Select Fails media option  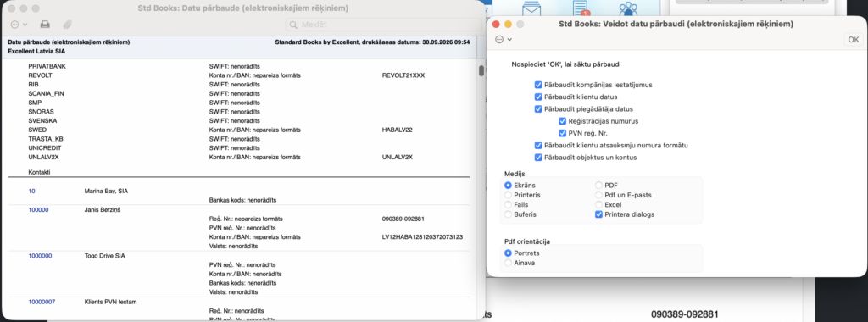(x=509, y=204)
